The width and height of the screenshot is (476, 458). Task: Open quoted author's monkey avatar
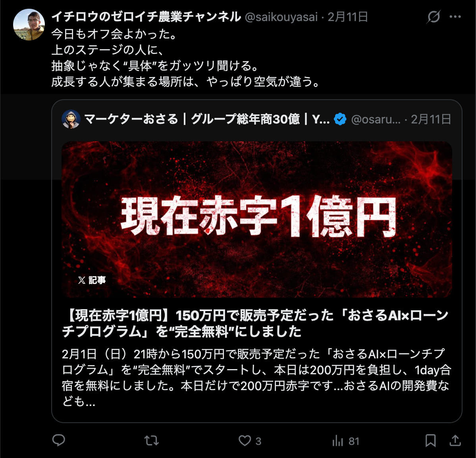click(x=71, y=119)
